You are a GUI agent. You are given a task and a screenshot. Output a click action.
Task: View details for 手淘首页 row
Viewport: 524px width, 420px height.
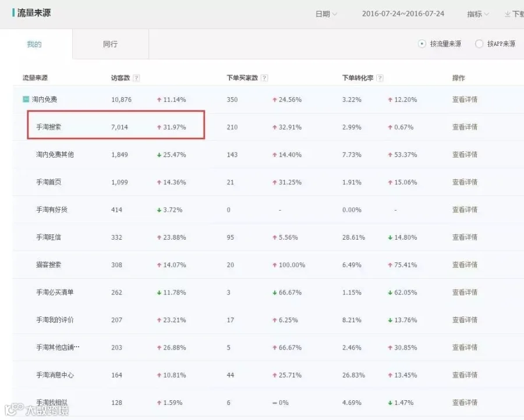pyautogui.click(x=465, y=182)
